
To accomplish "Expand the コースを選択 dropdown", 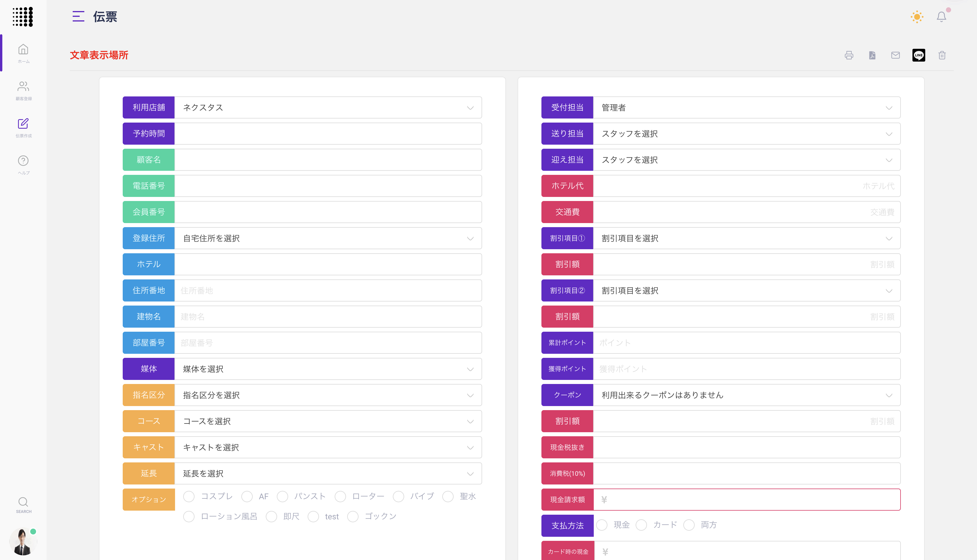I will (328, 421).
